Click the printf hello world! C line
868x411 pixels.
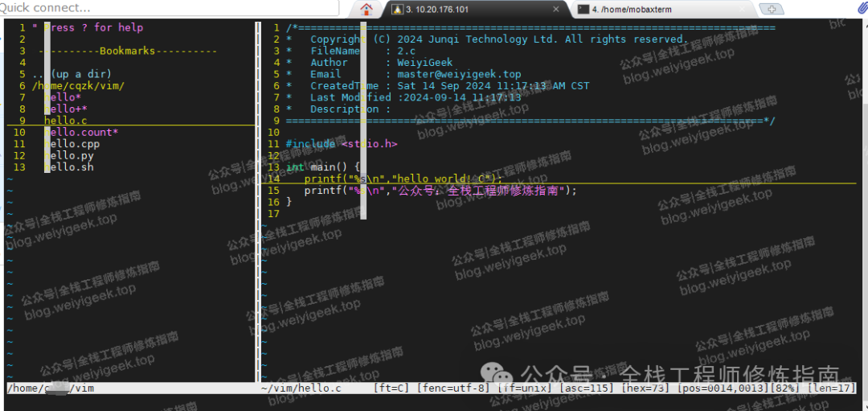(x=403, y=179)
